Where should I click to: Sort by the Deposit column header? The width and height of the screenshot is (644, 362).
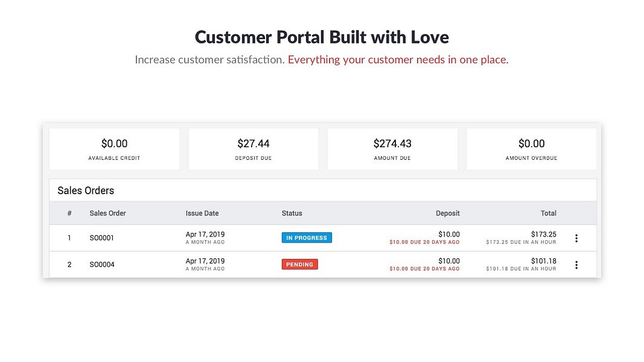pos(448,213)
